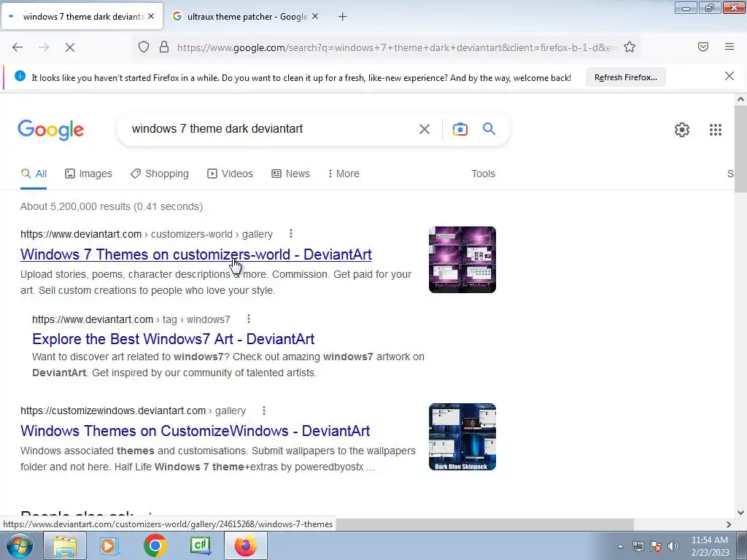Switch to Shopping results

click(x=160, y=174)
